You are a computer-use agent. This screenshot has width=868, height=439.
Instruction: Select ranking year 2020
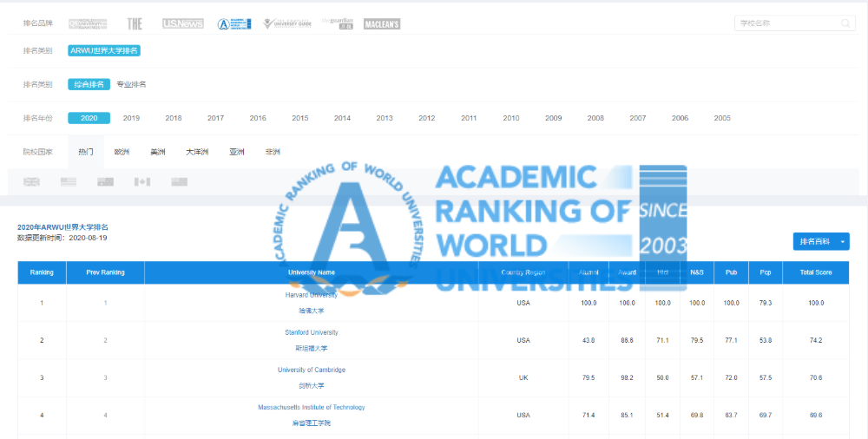point(89,118)
